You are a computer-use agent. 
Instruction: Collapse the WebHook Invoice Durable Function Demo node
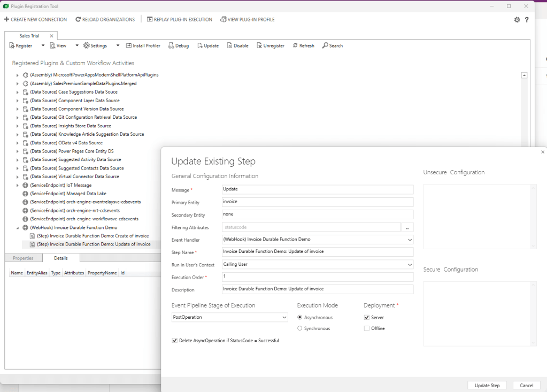click(17, 228)
